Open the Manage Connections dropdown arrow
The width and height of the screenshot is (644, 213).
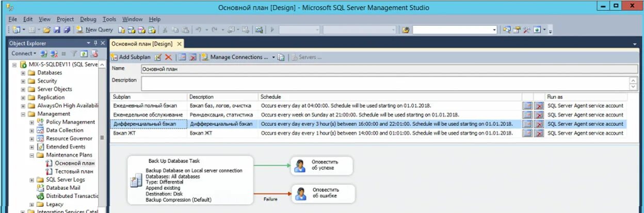(273, 57)
